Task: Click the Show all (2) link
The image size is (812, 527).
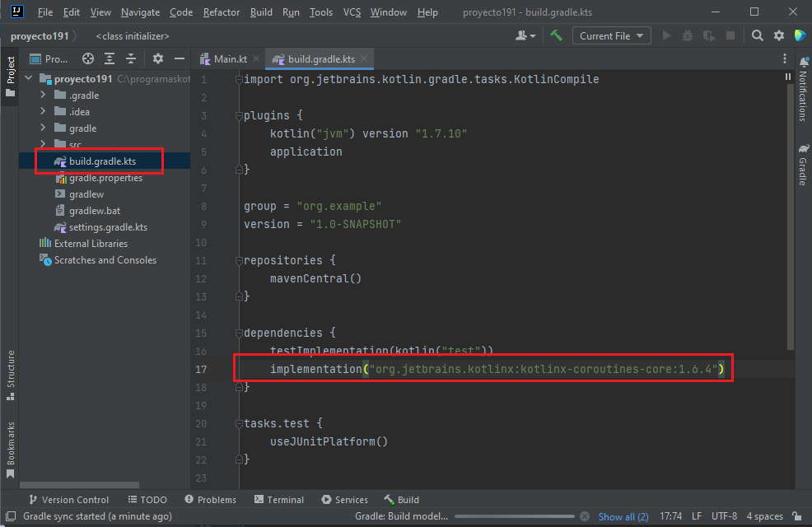Action: click(x=623, y=516)
